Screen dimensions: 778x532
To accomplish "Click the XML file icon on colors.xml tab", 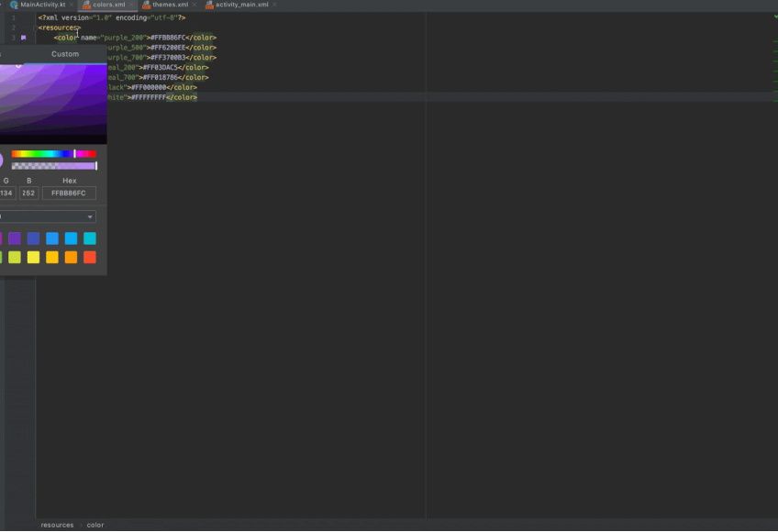I will (x=86, y=5).
